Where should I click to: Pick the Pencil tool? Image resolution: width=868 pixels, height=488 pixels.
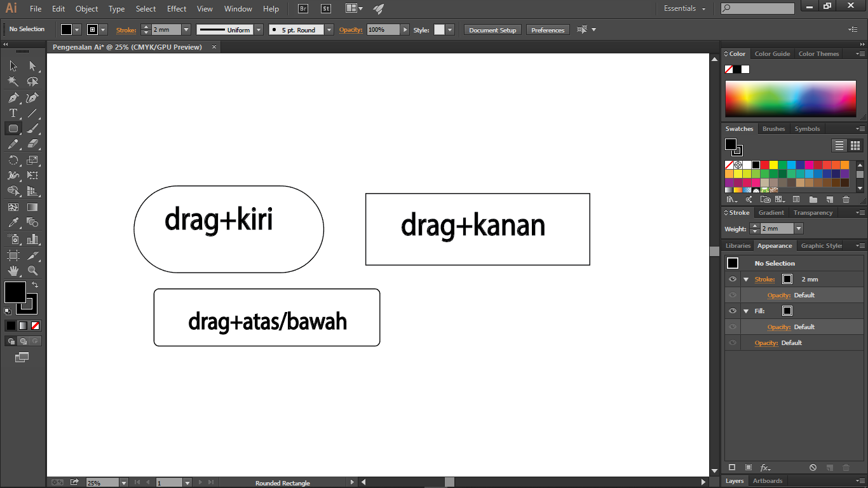point(13,144)
